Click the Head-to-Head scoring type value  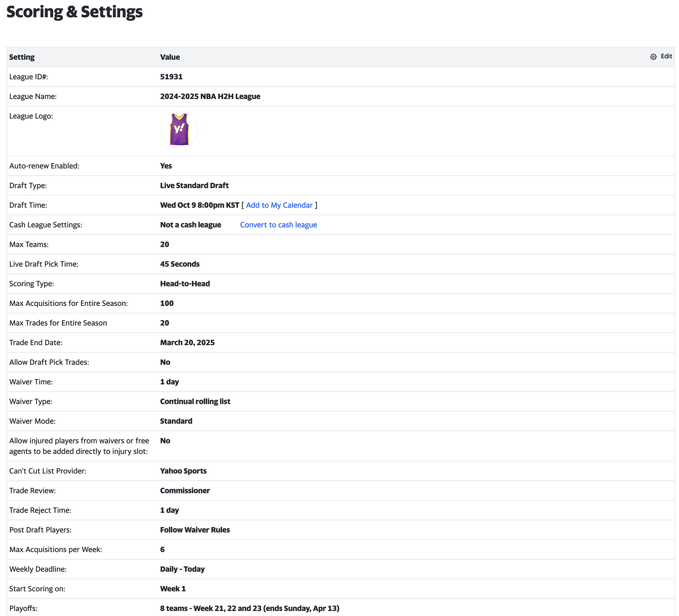[x=185, y=284]
